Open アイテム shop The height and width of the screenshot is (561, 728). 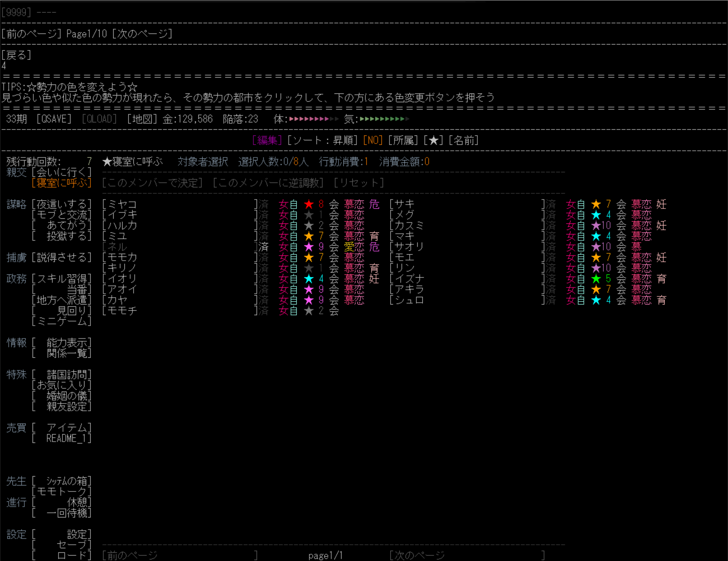[x=62, y=428]
